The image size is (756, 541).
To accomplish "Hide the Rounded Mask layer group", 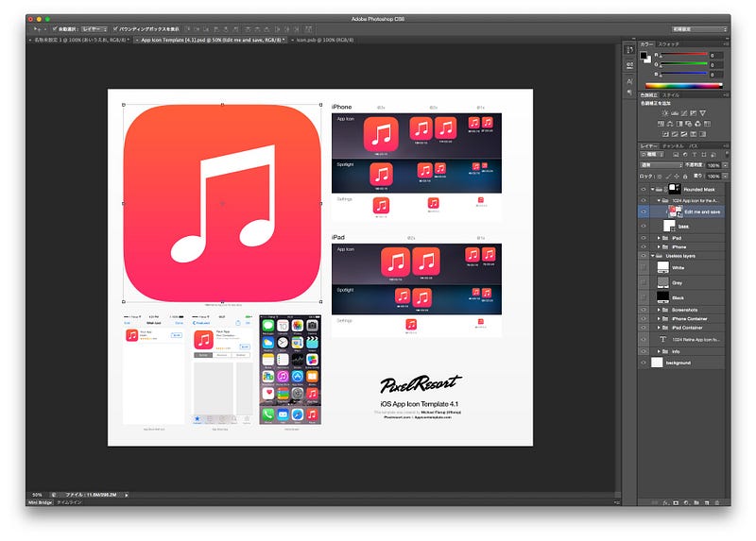I will [x=644, y=190].
